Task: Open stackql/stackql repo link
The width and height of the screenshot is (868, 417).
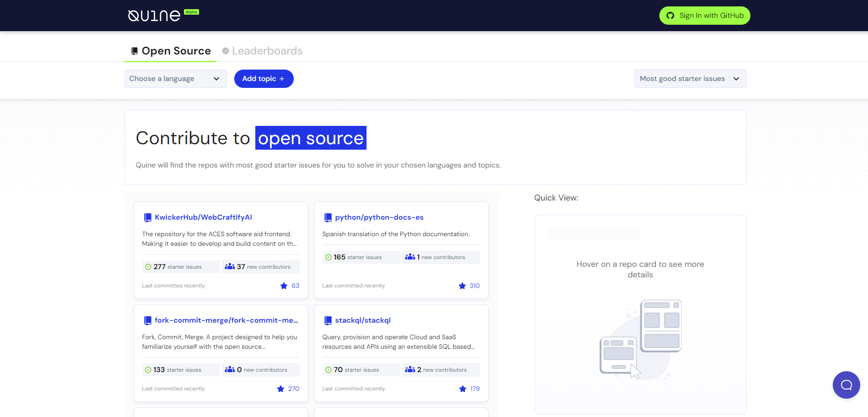Action: tap(363, 320)
